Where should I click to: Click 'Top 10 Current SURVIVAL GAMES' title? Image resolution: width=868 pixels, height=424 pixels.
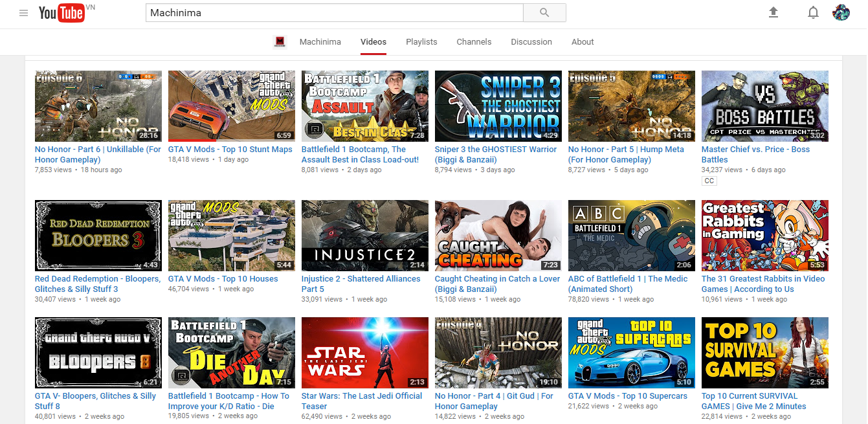[x=754, y=401]
